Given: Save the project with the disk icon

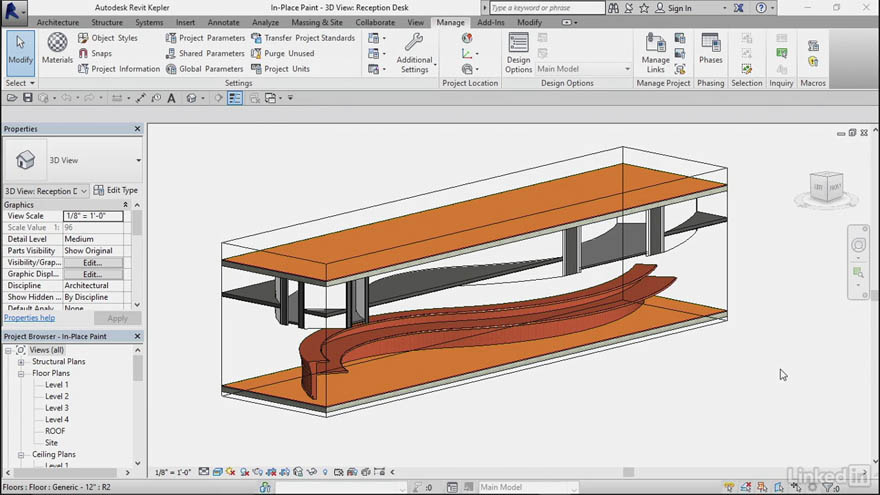Looking at the screenshot, I should [x=28, y=98].
